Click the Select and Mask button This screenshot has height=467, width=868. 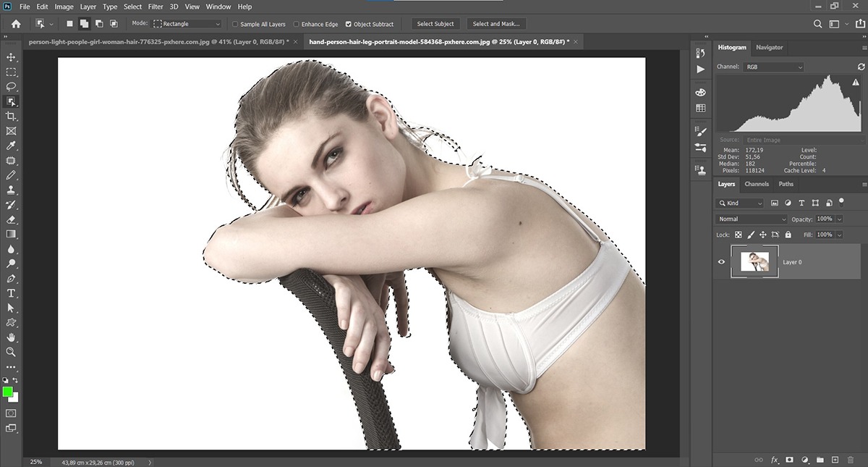(x=496, y=24)
